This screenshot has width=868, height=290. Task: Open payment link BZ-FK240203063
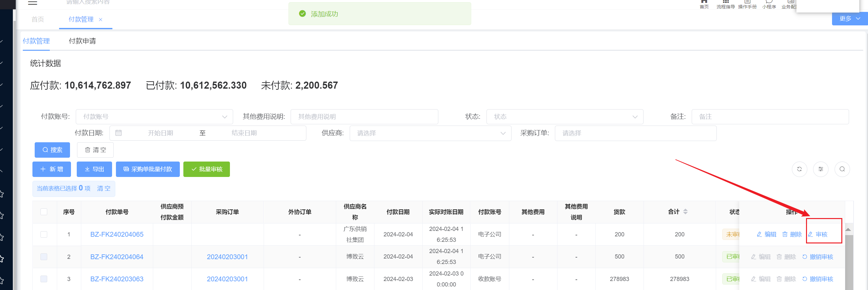click(x=117, y=279)
